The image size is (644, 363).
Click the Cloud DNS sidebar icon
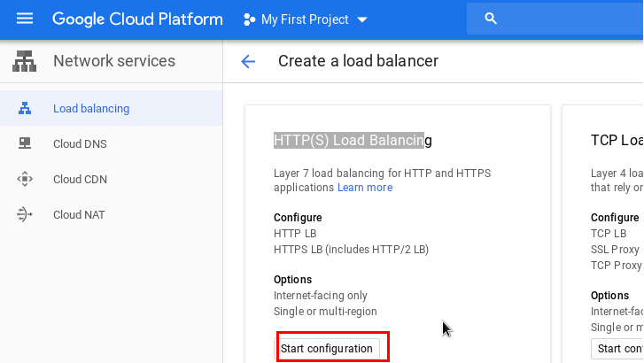click(x=25, y=143)
